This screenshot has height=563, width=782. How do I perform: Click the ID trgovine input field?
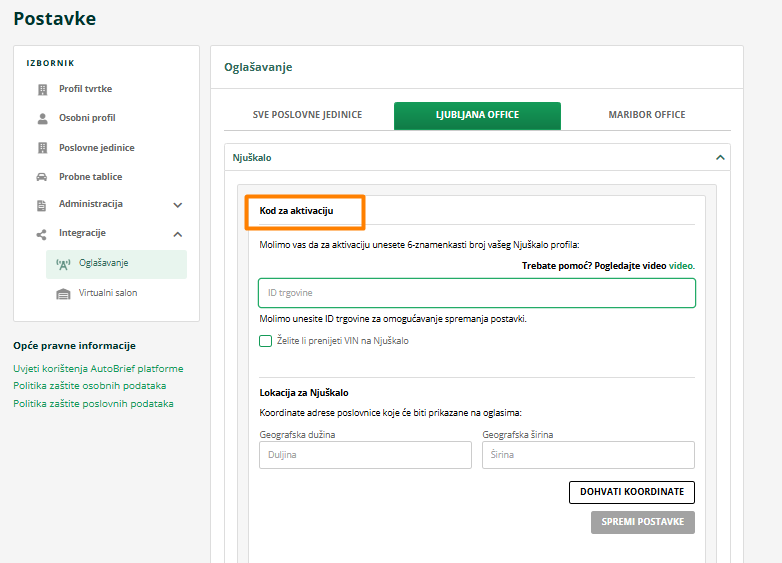476,293
